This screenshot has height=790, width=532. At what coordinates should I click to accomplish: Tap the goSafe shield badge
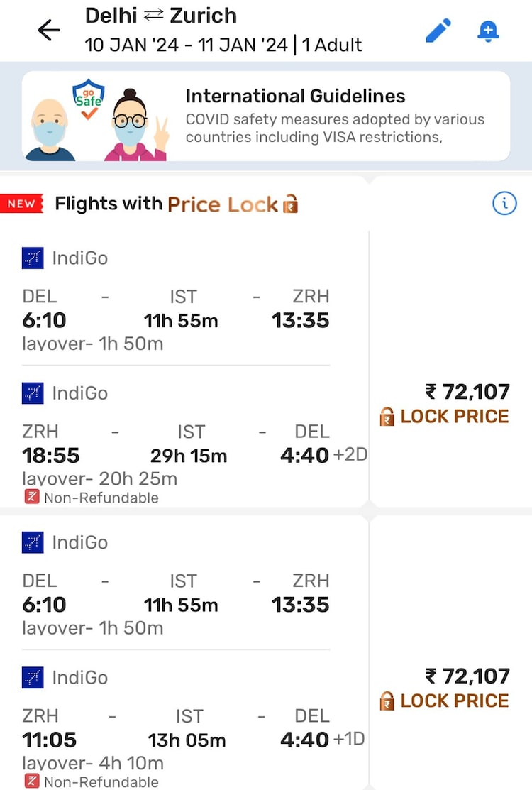point(89,96)
